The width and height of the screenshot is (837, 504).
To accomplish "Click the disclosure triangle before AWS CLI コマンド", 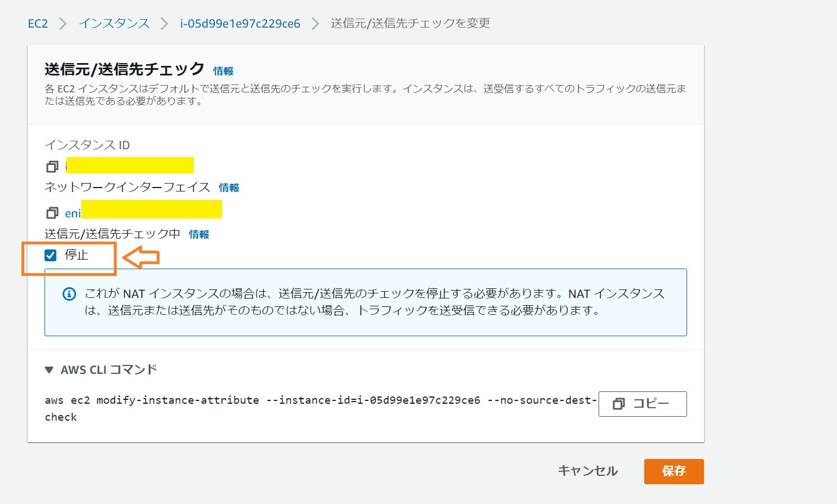I will click(48, 369).
